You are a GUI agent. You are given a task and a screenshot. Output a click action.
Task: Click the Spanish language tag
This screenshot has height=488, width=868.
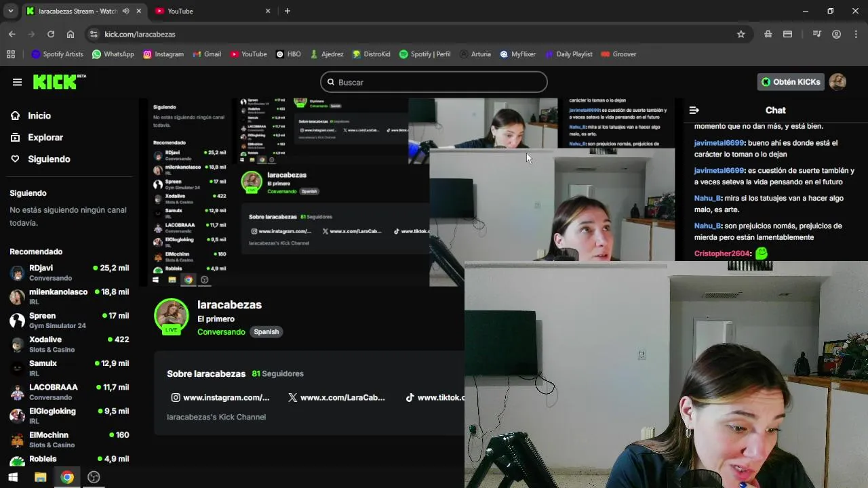tap(266, 332)
